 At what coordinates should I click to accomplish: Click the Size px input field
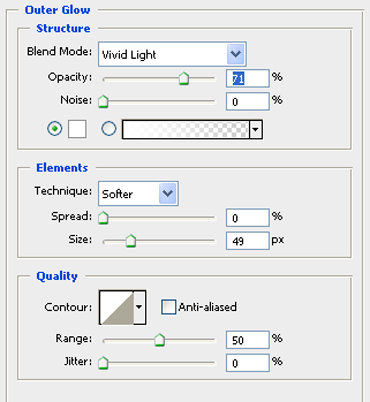pyautogui.click(x=247, y=241)
